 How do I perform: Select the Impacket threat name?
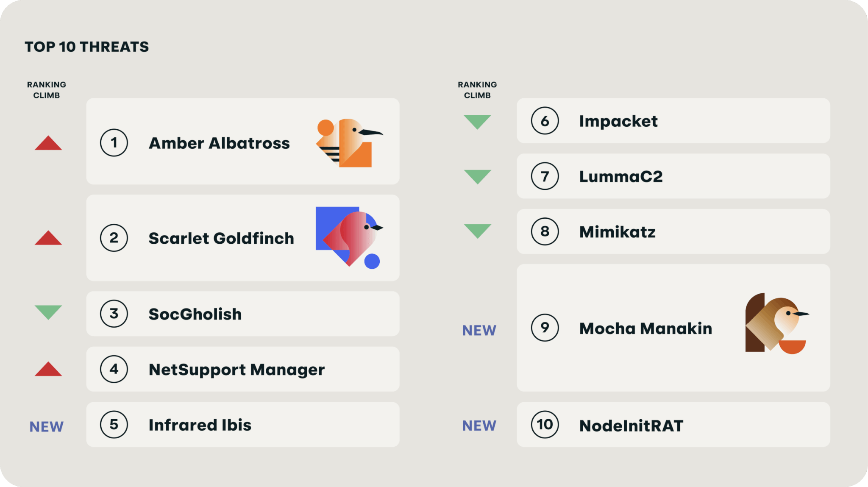(x=618, y=121)
